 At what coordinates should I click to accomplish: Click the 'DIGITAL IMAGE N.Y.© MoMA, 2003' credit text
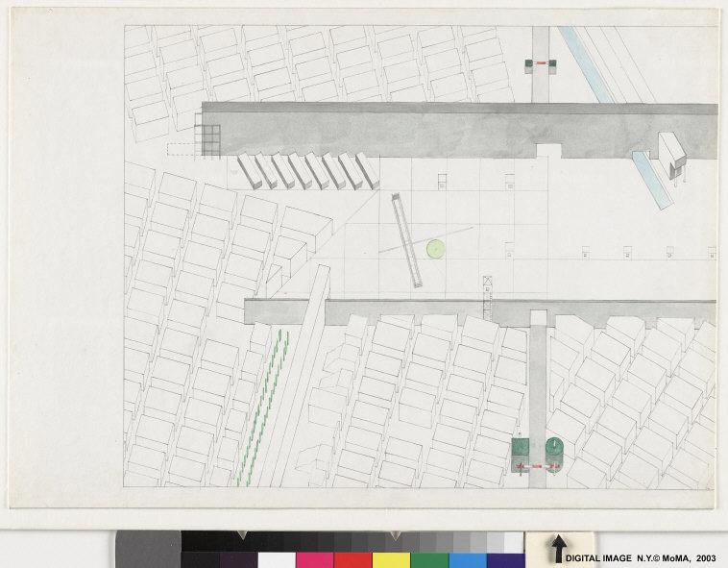(641, 558)
